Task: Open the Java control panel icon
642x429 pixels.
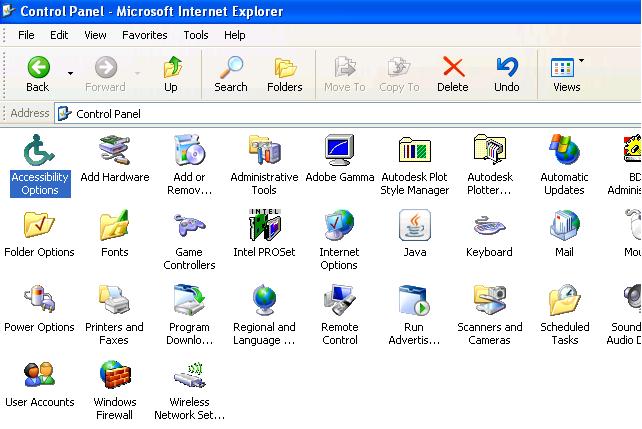Action: (x=414, y=225)
